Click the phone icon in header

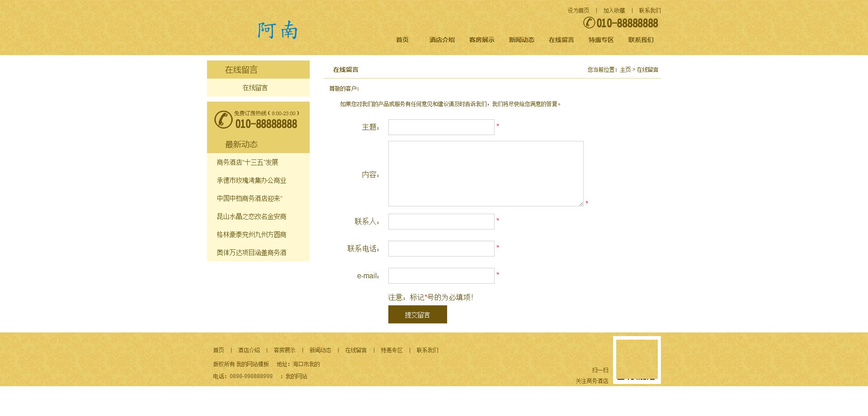tap(589, 23)
